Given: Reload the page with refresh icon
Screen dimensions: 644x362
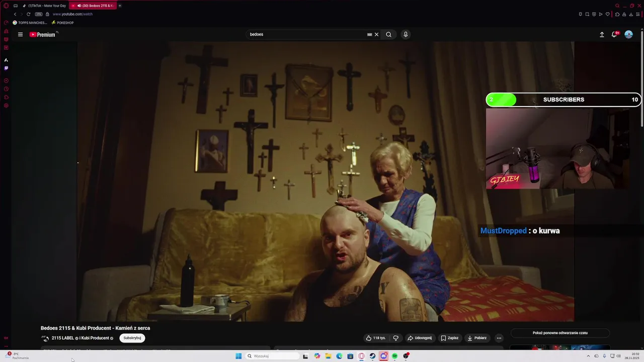Looking at the screenshot, I should (x=28, y=14).
